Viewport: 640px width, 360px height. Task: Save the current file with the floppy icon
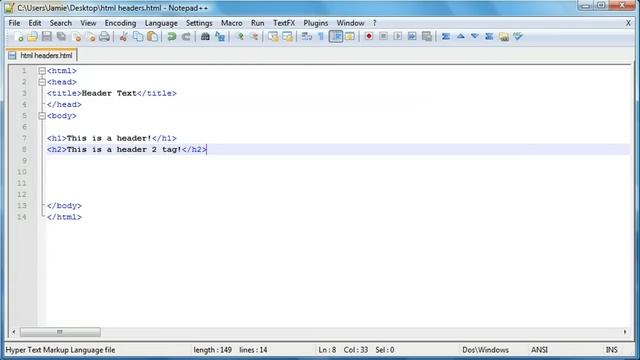point(47,37)
